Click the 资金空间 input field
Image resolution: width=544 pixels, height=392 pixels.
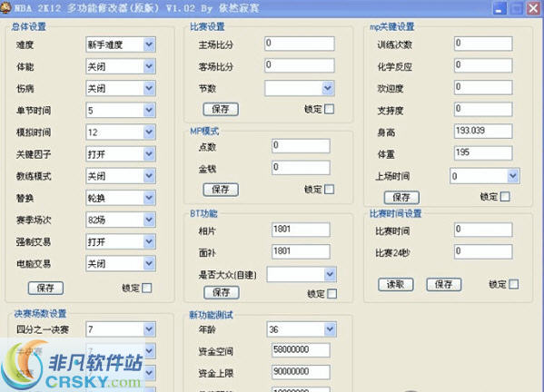[x=301, y=350]
